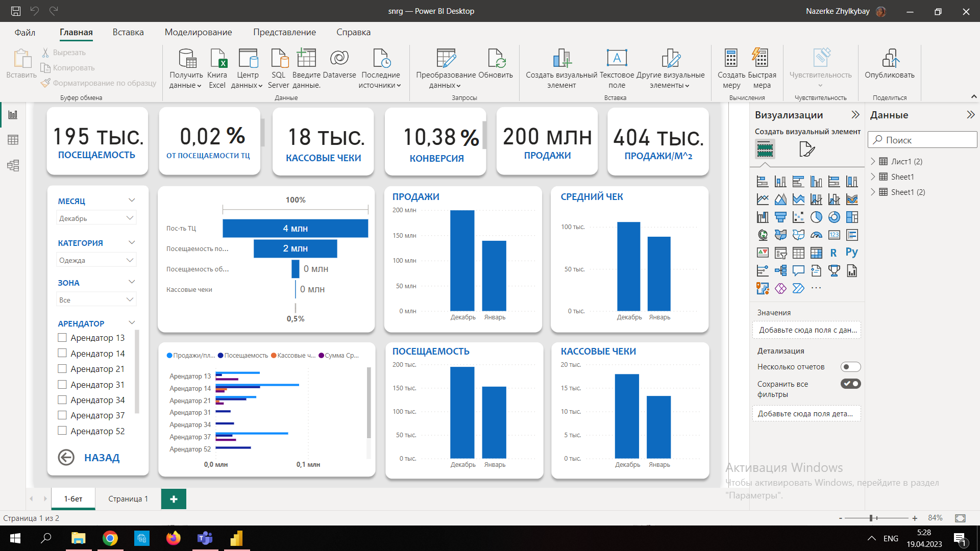The width and height of the screenshot is (980, 551).
Task: Switch to Model view in left sidebar
Action: tap(13, 165)
